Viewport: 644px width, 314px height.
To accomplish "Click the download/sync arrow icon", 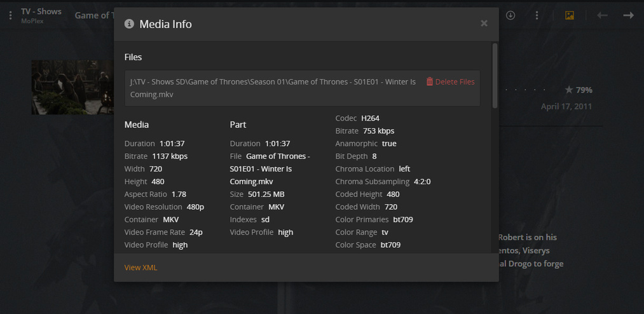I will click(510, 15).
